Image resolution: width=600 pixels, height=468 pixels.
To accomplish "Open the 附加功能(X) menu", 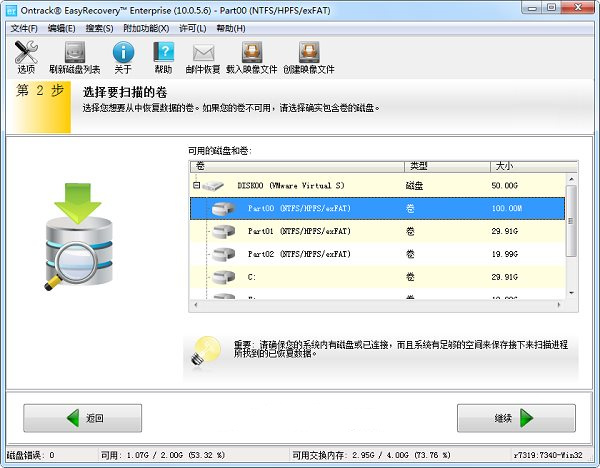I will (x=146, y=29).
